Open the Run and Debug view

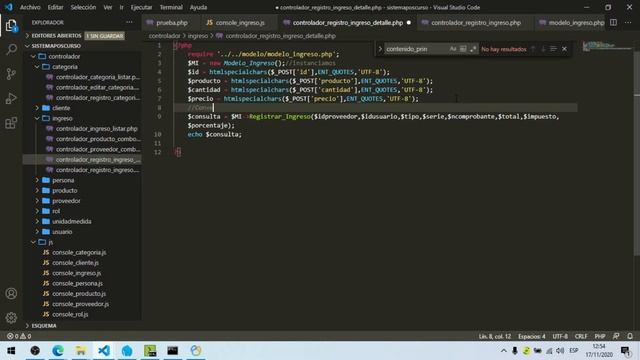[11, 98]
